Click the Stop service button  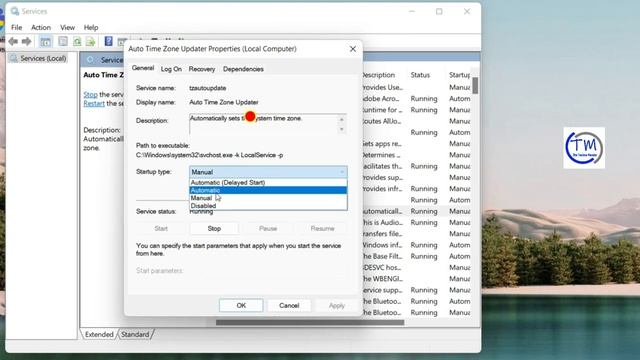214,229
